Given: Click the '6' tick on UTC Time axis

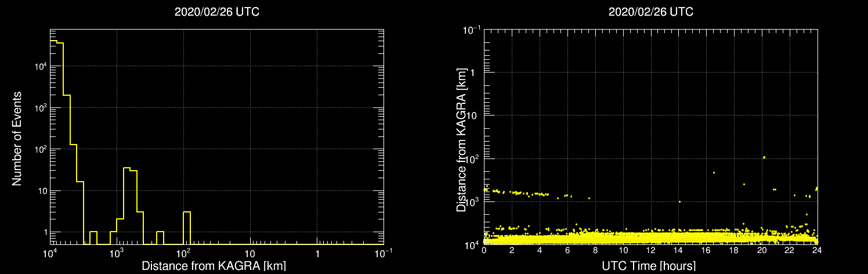Looking at the screenshot, I should (x=567, y=250).
